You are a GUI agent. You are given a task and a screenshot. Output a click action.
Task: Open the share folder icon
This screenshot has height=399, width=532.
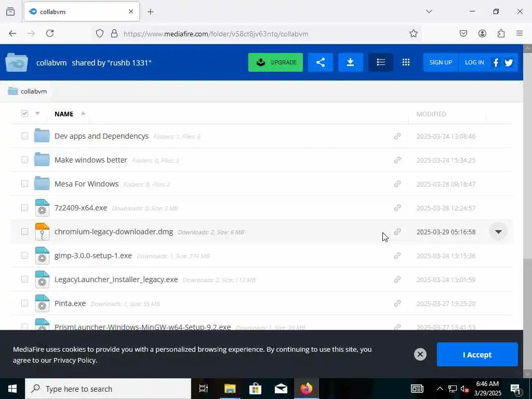point(321,62)
